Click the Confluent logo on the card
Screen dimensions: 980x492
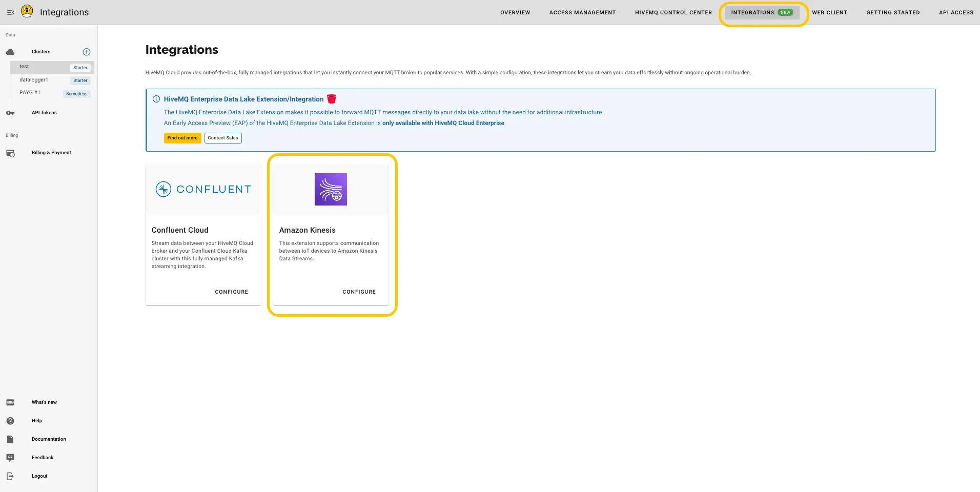tap(203, 189)
